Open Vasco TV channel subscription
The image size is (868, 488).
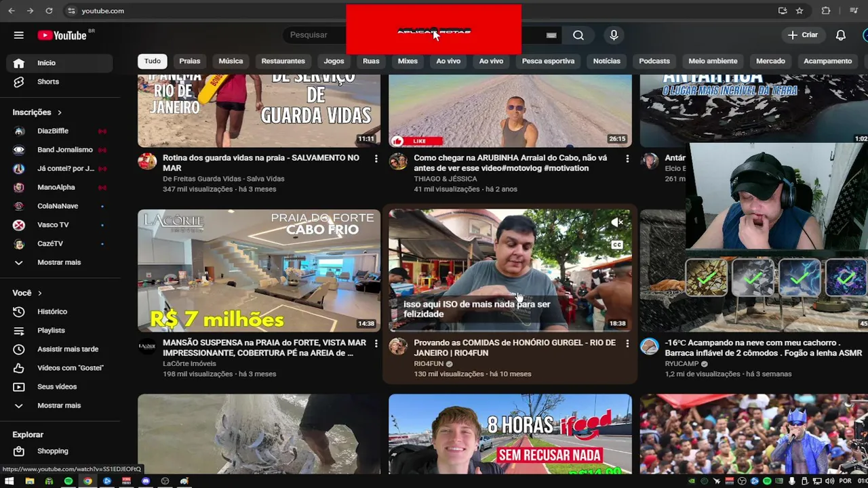click(x=60, y=225)
